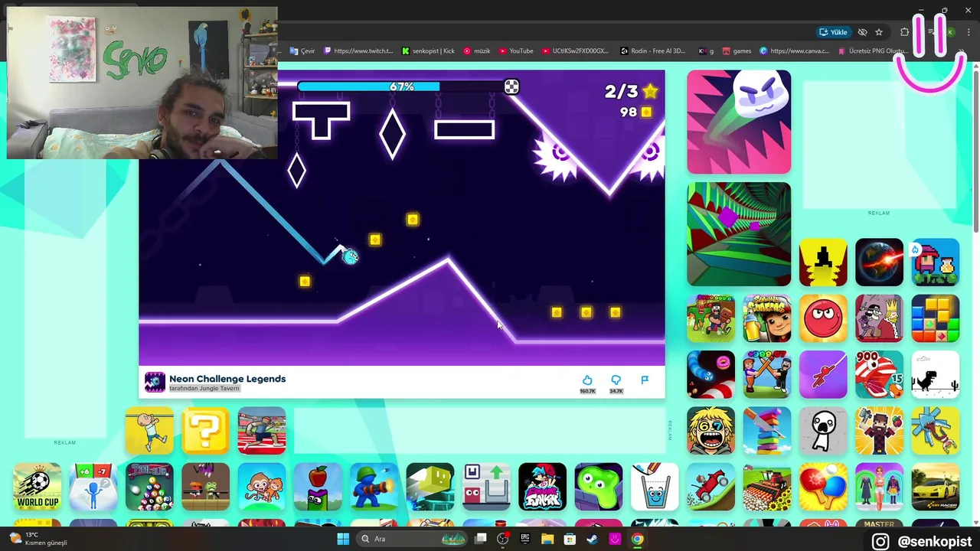The height and width of the screenshot is (551, 980).
Task: Open the Çevir bookmark
Action: (x=302, y=51)
